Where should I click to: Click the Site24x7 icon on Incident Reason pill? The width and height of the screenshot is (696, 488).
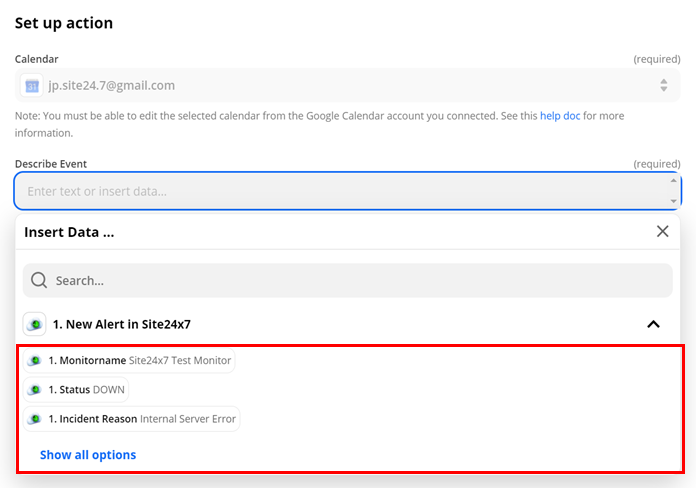point(35,419)
